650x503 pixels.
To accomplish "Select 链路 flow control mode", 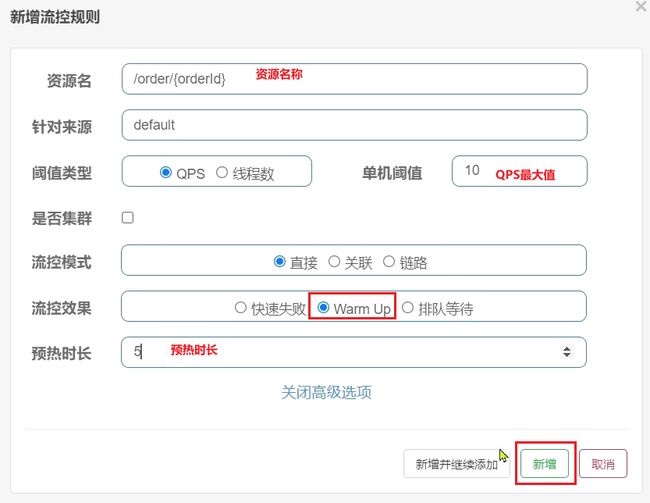I will [x=389, y=261].
